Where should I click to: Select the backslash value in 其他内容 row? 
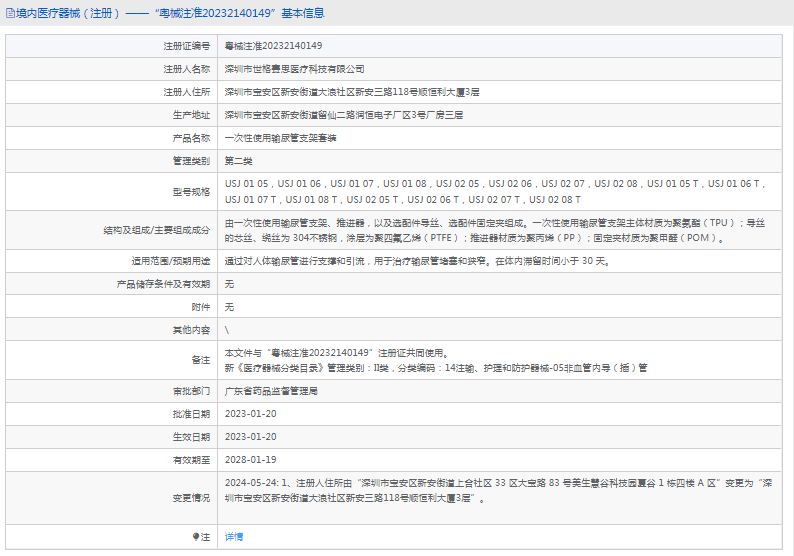click(227, 330)
